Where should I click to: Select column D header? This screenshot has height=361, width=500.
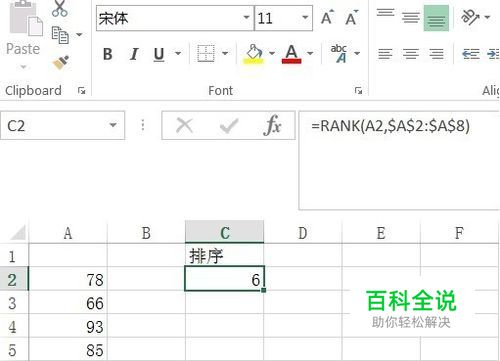pos(303,233)
